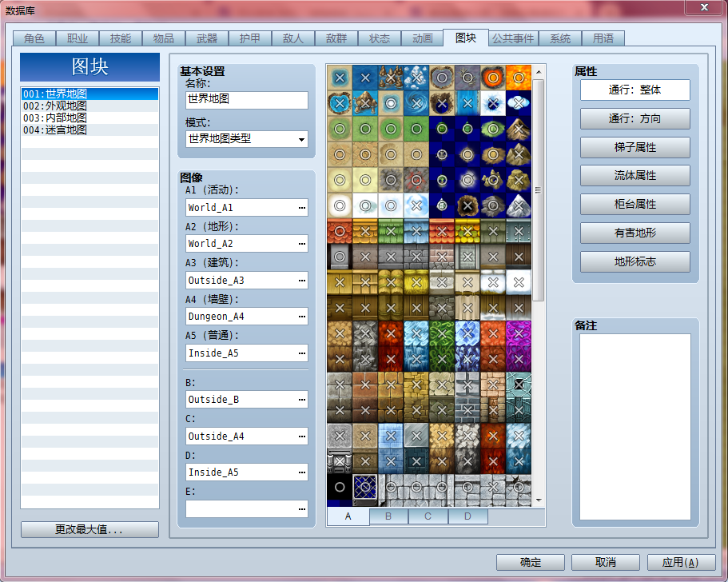
Task: Click the 通行: 方向 button
Action: 635,119
